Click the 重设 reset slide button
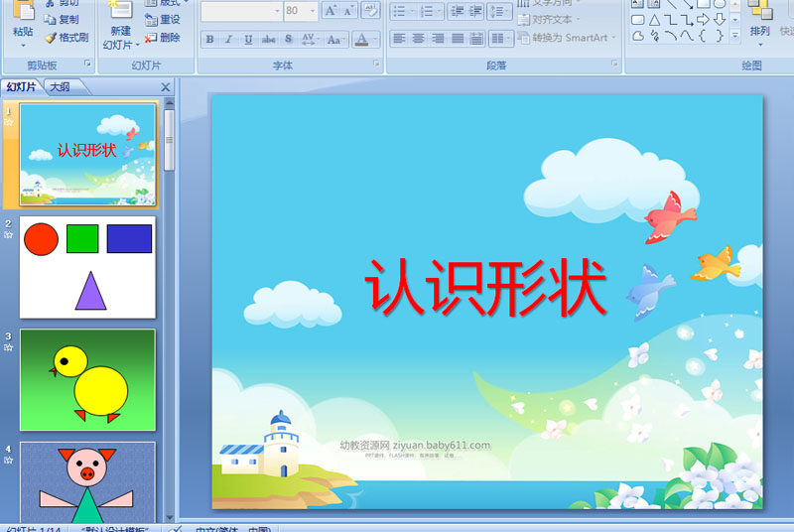 (163, 20)
